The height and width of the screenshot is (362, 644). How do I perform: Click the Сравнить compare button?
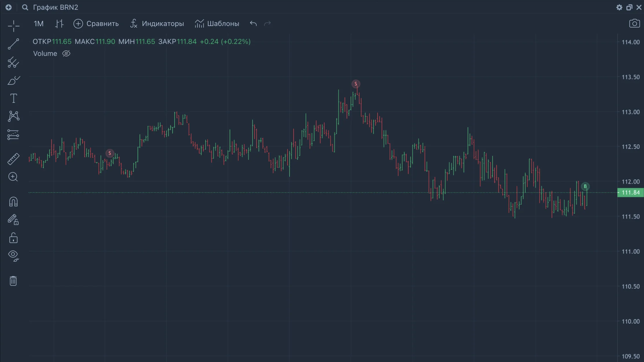click(96, 24)
